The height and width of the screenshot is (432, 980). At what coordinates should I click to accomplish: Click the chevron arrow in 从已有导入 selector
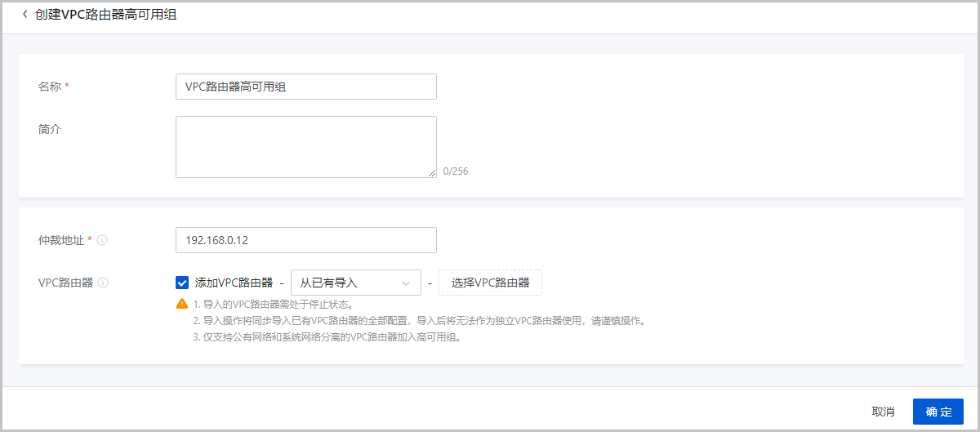coord(406,283)
